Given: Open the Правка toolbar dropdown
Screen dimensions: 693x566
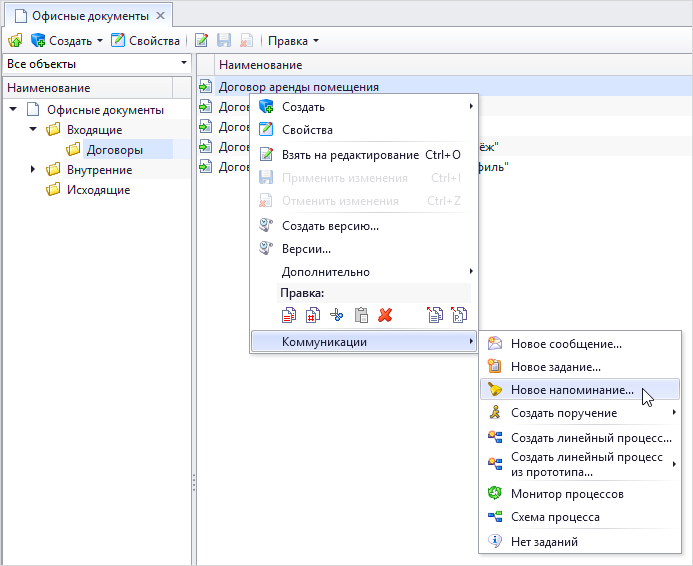Looking at the screenshot, I should coord(293,41).
